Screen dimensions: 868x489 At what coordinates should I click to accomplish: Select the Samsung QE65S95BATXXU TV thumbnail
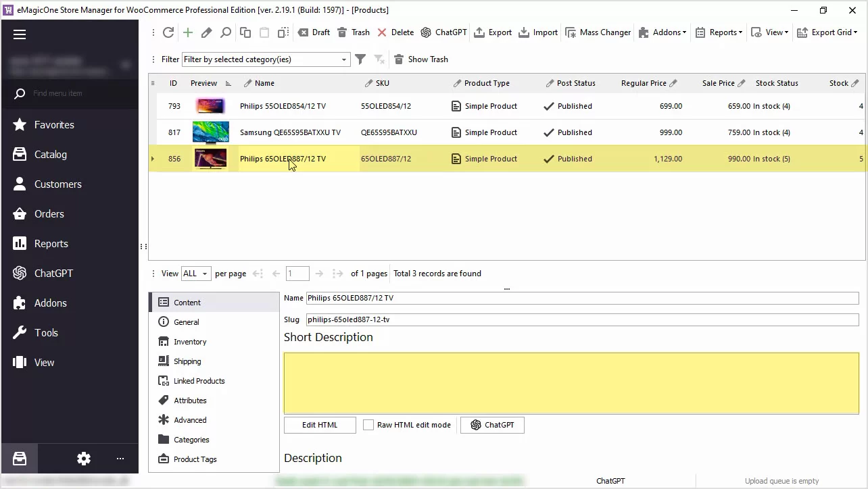tap(210, 132)
